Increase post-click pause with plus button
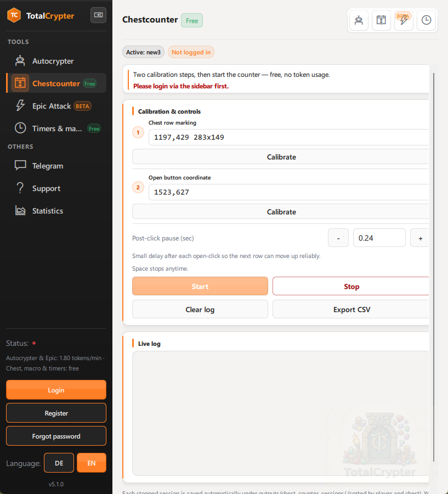448x494 pixels. (x=419, y=238)
